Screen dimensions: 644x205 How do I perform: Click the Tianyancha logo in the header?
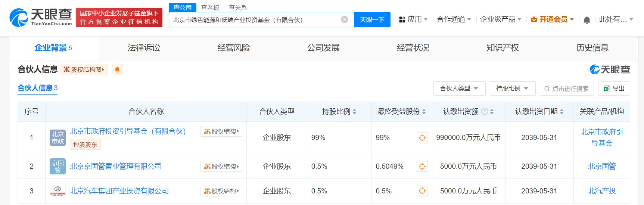[x=41, y=18]
